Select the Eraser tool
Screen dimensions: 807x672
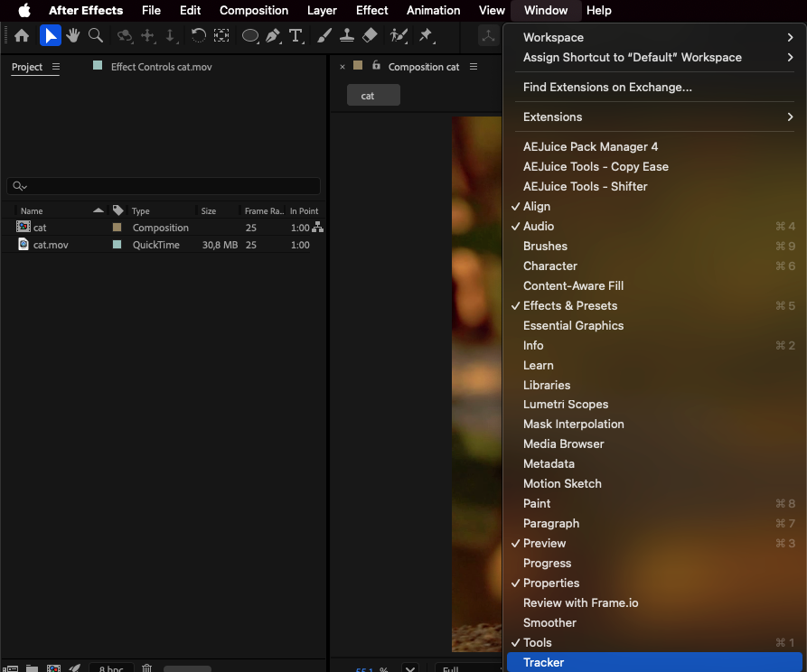tap(370, 35)
